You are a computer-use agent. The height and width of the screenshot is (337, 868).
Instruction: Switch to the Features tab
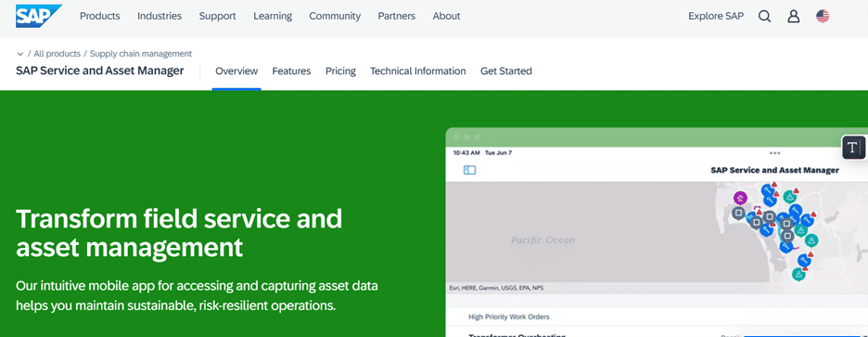click(x=291, y=71)
